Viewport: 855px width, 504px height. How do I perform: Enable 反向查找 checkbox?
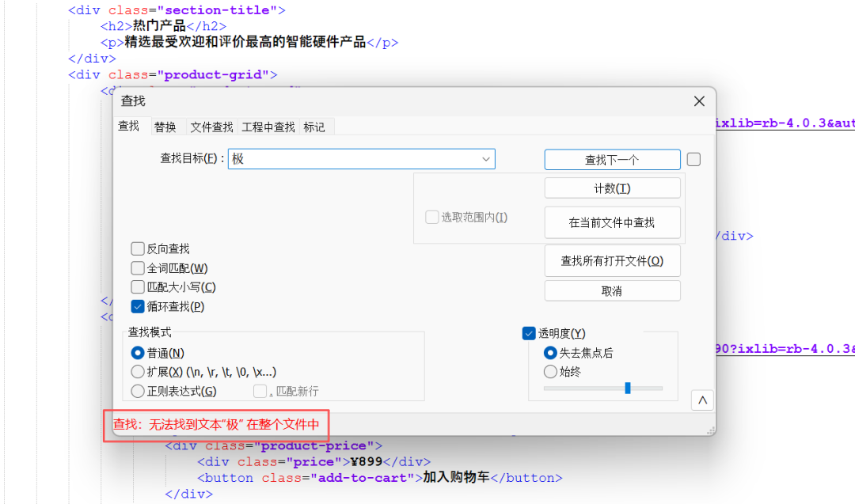pyautogui.click(x=138, y=248)
